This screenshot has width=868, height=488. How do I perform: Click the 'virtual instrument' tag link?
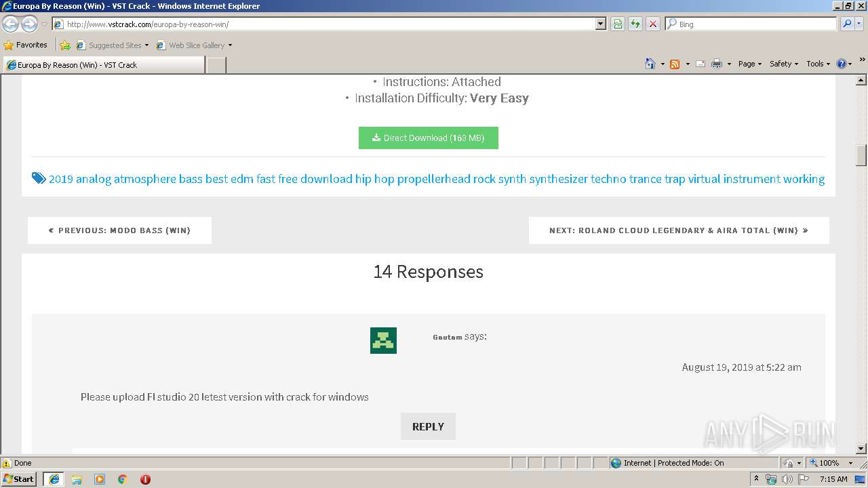coord(734,179)
